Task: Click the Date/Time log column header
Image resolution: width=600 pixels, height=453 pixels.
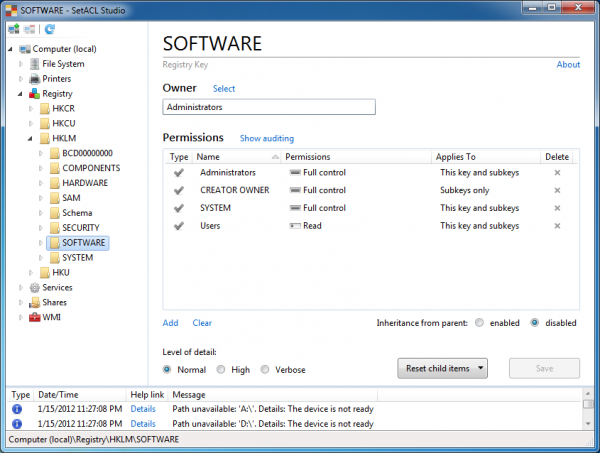Action: [80, 394]
